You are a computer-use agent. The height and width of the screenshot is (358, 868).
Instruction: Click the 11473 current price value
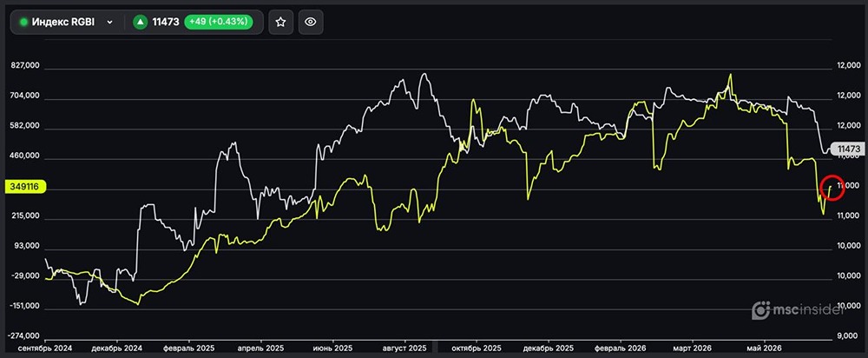(x=166, y=23)
